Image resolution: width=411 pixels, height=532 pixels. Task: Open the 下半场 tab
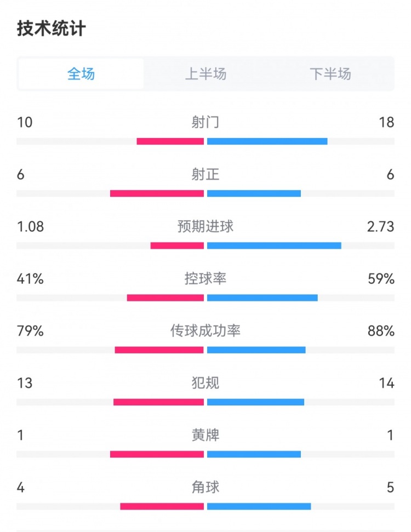click(330, 74)
